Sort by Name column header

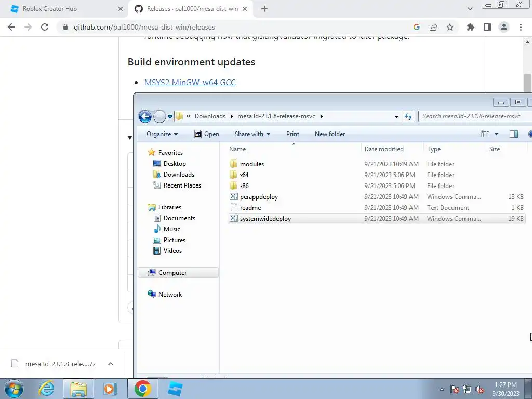[294, 149]
